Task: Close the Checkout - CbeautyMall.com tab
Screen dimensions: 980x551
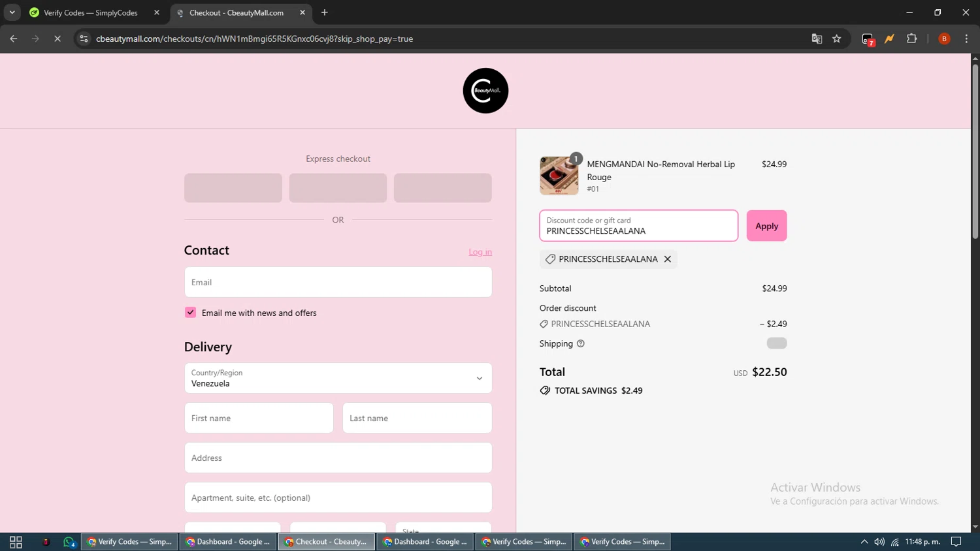Action: coord(302,12)
